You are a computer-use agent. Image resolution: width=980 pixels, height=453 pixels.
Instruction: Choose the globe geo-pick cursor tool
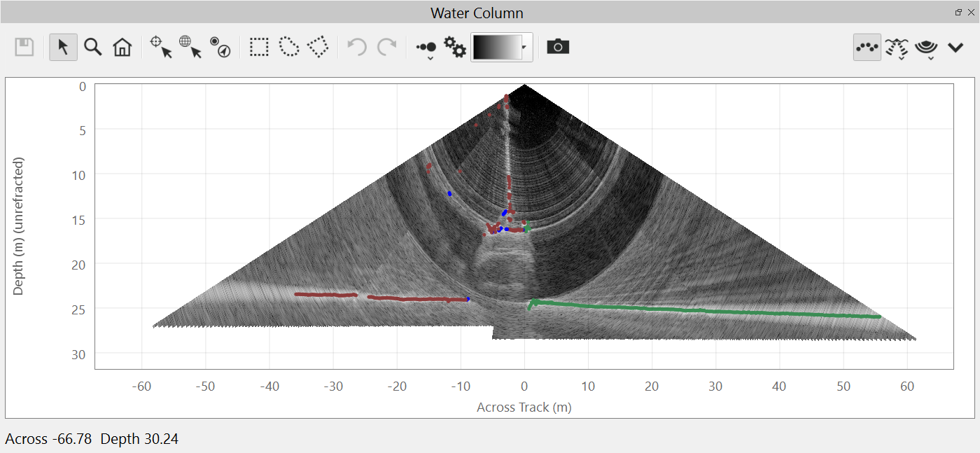tap(190, 48)
